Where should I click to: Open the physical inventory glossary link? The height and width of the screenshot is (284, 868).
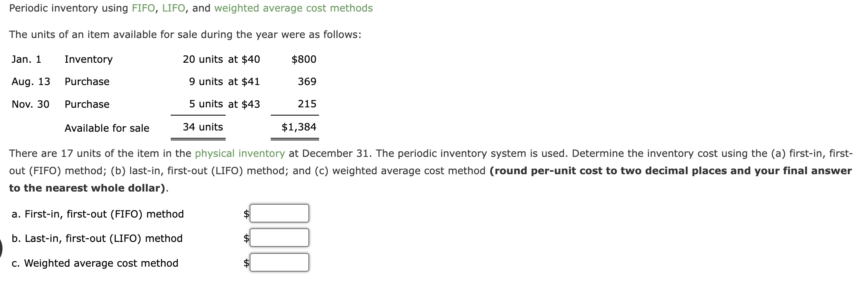[x=240, y=153]
